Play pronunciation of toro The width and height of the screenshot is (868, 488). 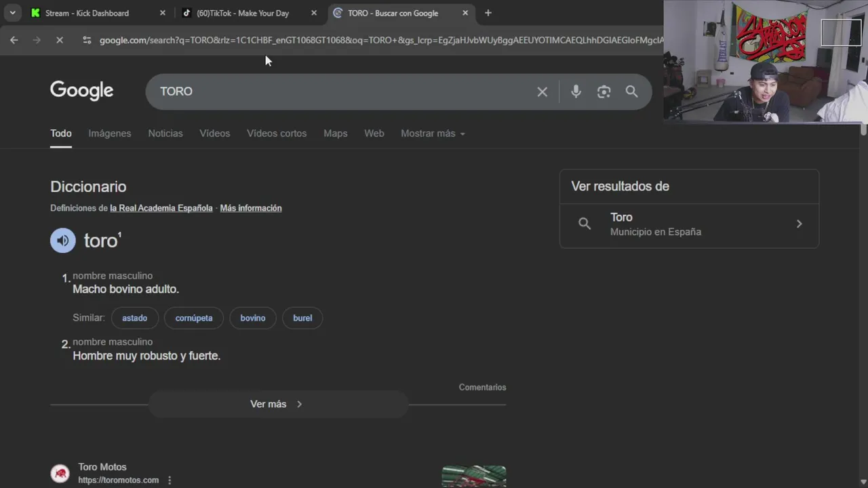click(63, 241)
